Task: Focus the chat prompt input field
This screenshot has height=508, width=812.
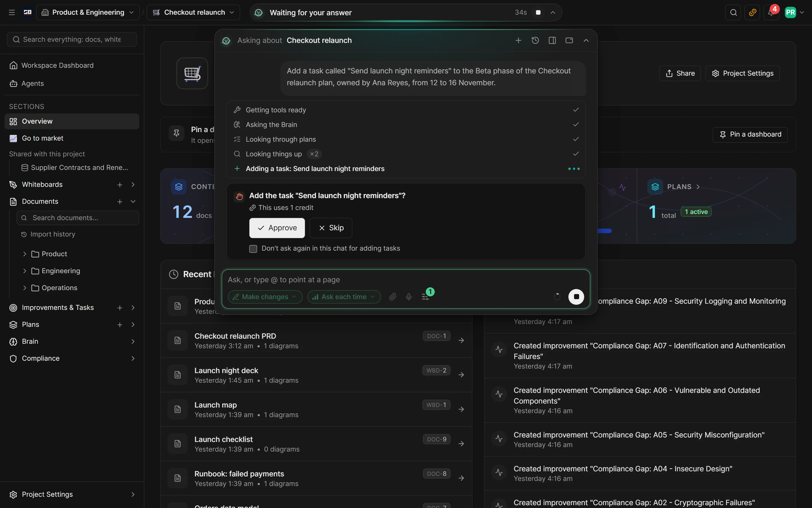Action: (x=406, y=279)
